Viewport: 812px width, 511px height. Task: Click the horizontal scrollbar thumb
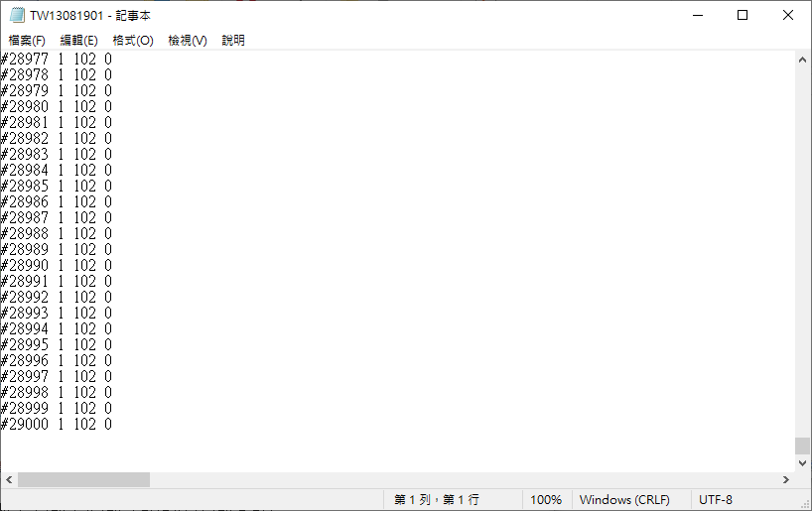pyautogui.click(x=84, y=480)
